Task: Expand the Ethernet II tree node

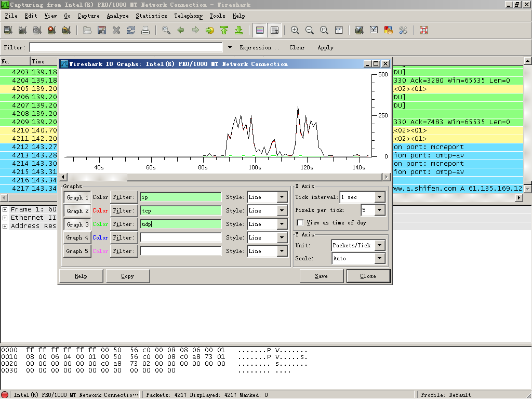Action: click(x=5, y=218)
